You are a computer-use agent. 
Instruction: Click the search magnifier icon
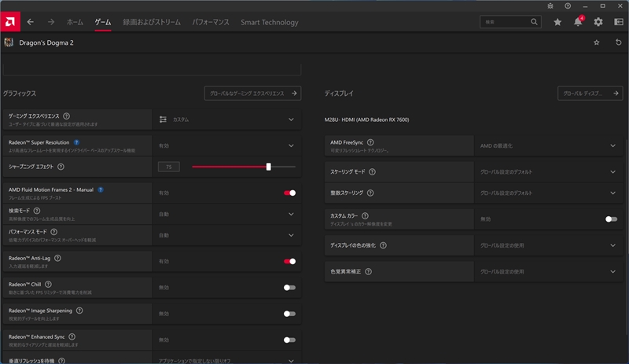click(534, 22)
